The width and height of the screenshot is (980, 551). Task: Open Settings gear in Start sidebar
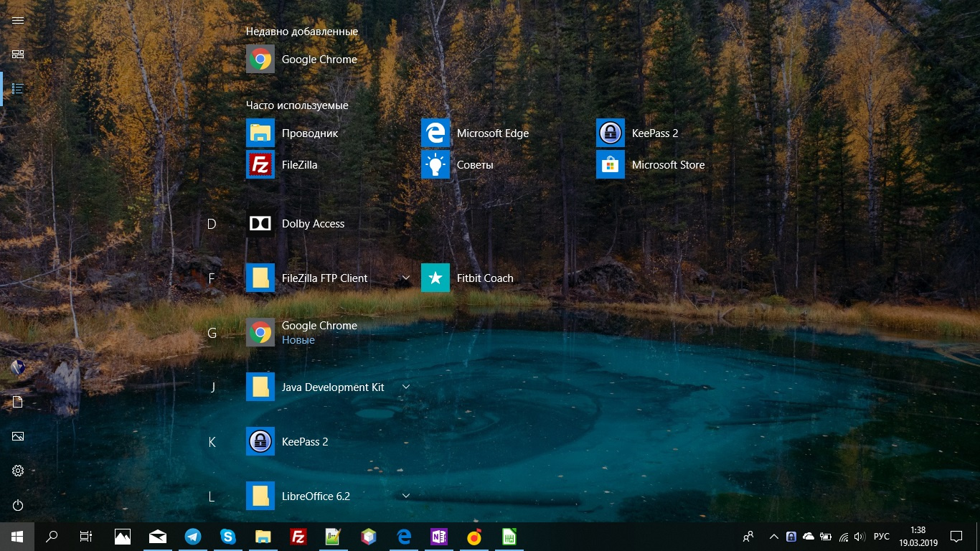click(x=18, y=471)
